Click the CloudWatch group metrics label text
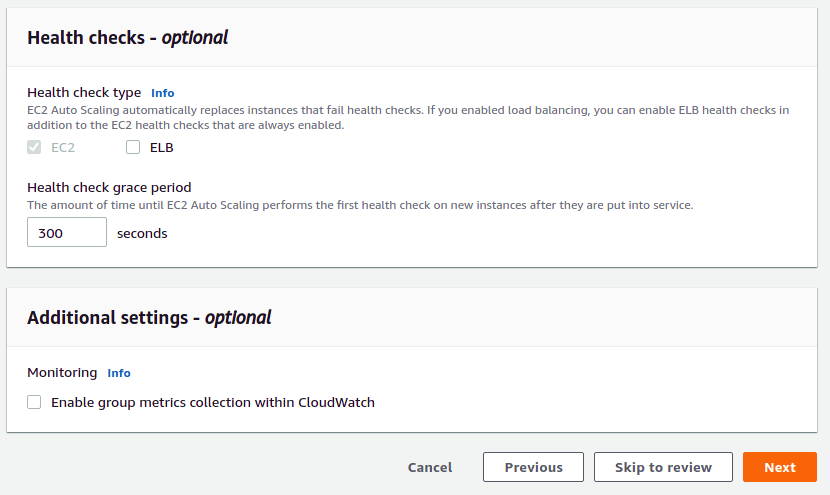The height and width of the screenshot is (495, 830). [212, 403]
